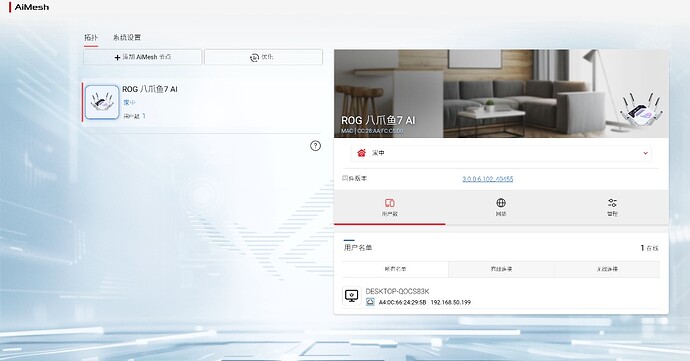Open the 拓扑 topology tab
Viewport: 690px width, 361px height.
91,37
